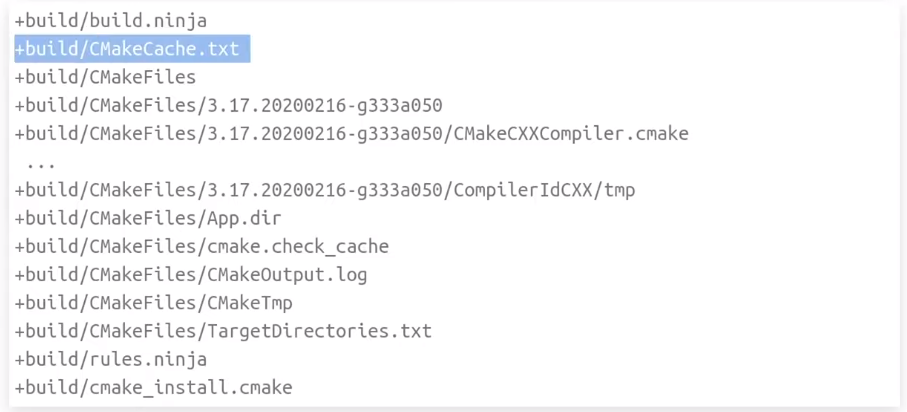Click the +build/CMakeFiles directory line
907x412 pixels.
[x=105, y=78]
